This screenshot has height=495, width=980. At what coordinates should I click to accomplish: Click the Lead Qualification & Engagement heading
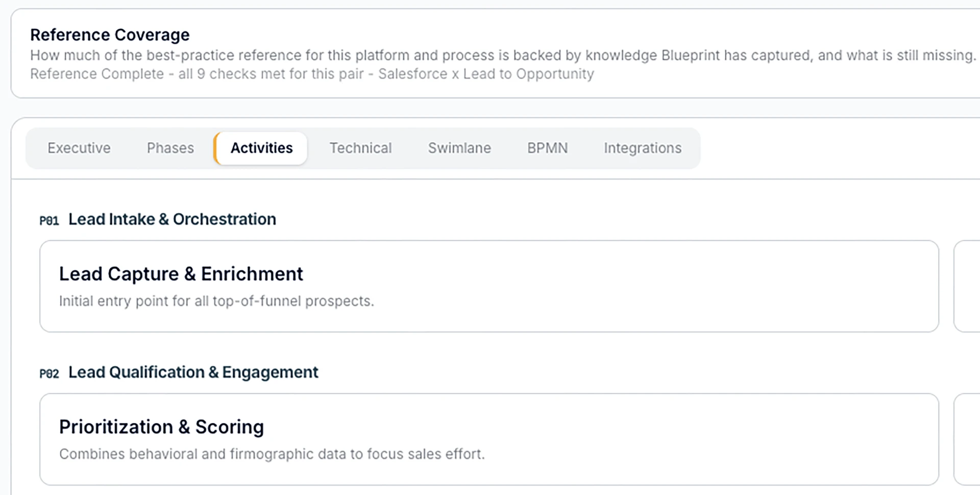click(x=193, y=372)
